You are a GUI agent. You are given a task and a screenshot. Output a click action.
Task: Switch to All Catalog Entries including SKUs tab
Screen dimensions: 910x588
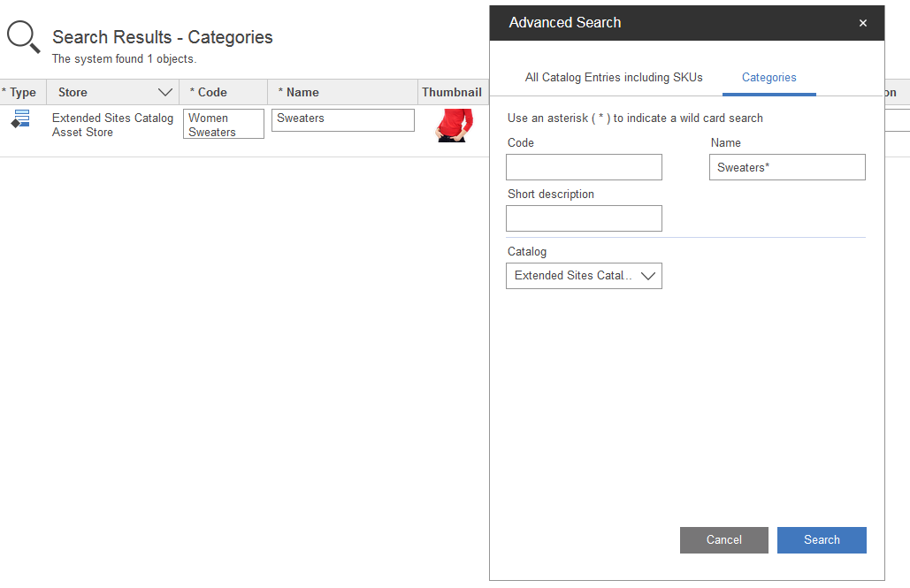[614, 78]
